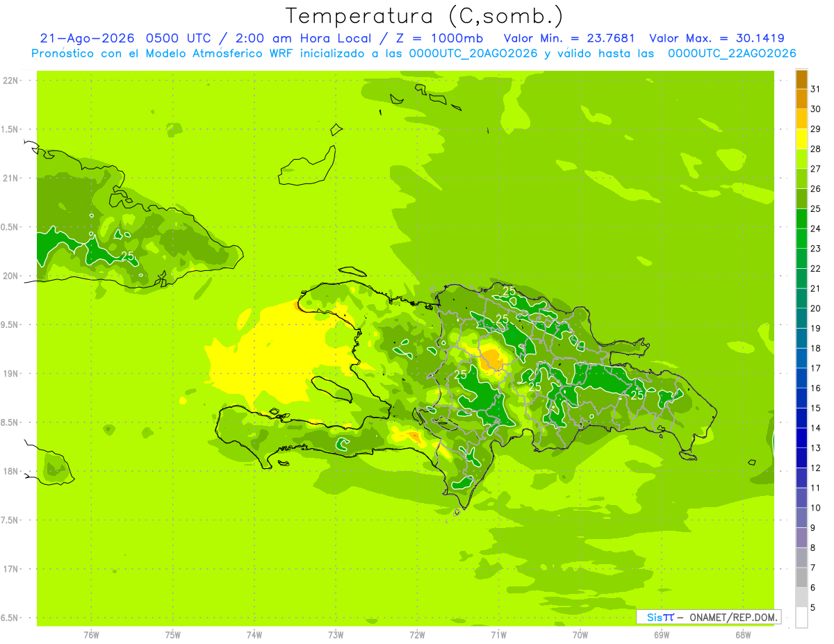This screenshot has height=644, width=834.
Task: Click the '73W' longitude axis label
Action: 336,634
